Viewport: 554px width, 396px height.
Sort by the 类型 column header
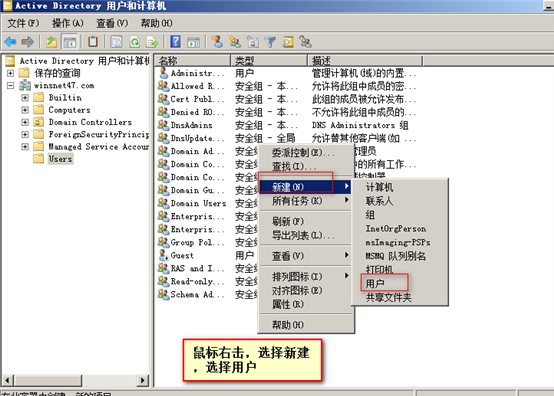(269, 60)
